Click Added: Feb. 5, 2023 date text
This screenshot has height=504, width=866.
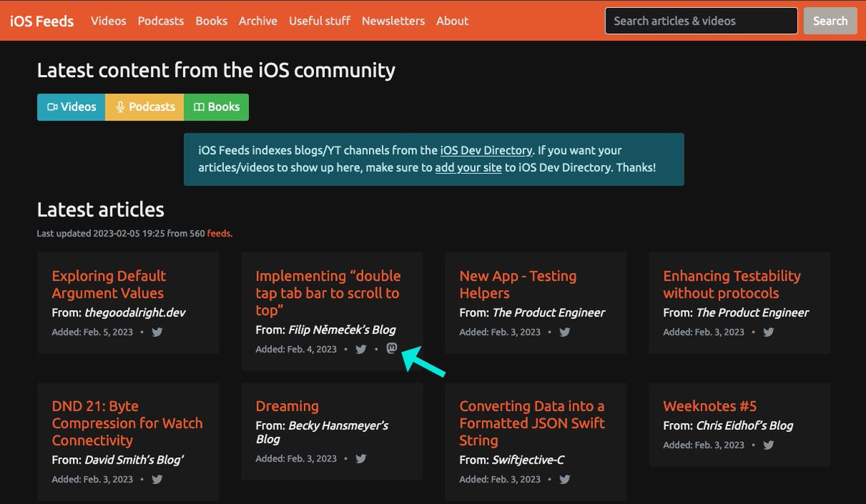pos(92,332)
